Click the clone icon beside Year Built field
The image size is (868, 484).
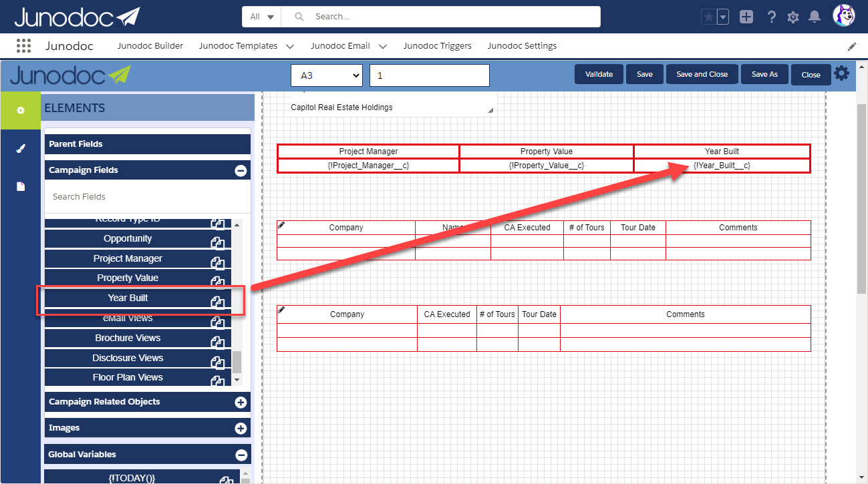[218, 302]
